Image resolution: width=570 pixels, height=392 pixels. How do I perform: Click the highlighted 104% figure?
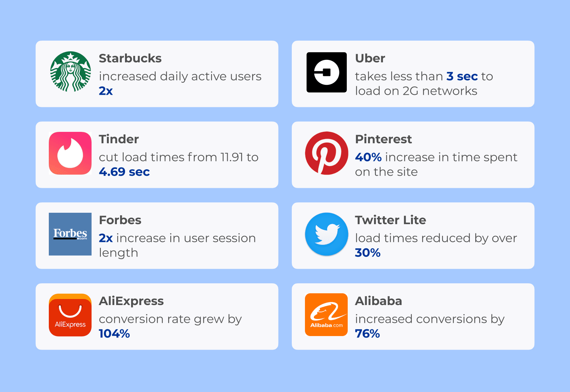point(114,334)
